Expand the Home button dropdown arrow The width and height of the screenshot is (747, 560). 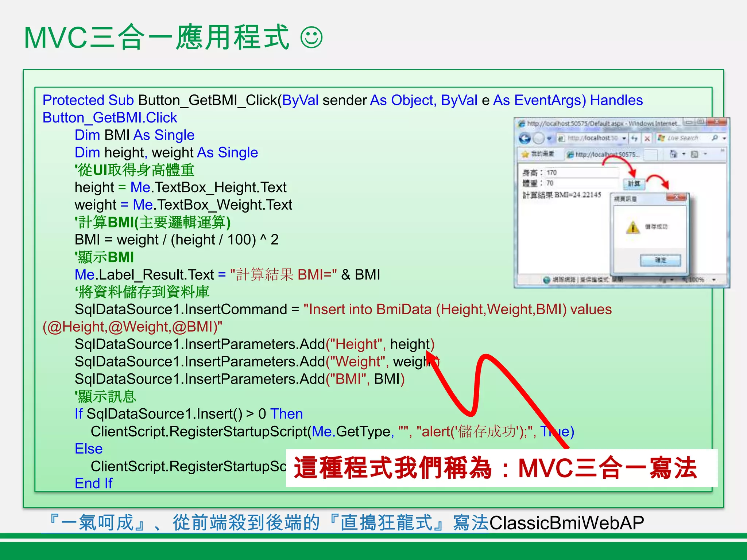684,154
